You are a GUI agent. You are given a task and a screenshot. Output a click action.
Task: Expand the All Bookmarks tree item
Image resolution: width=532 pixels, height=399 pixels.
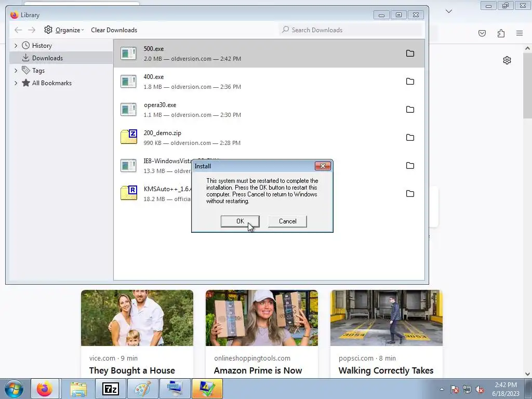tap(16, 83)
